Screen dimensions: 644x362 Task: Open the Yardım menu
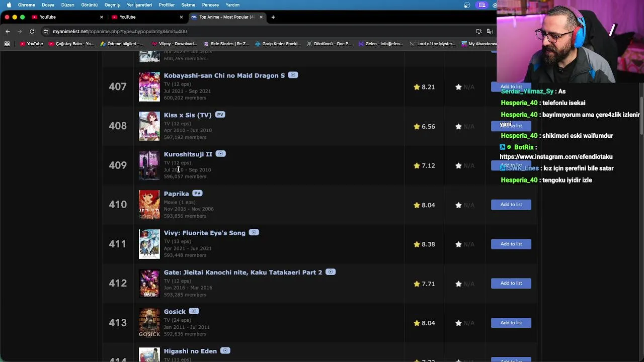point(232,5)
